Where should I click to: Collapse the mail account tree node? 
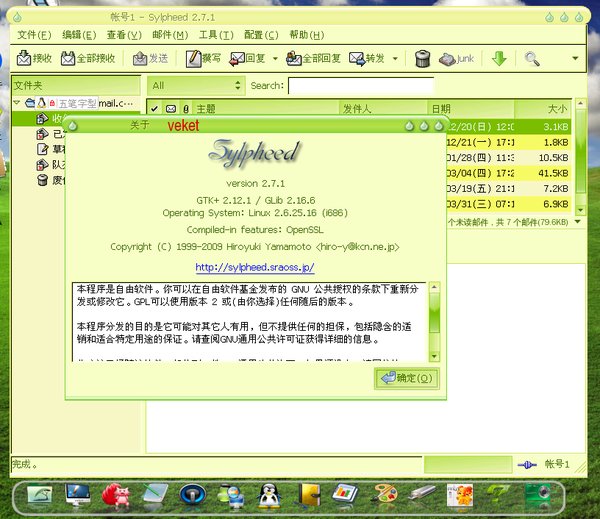(16, 103)
